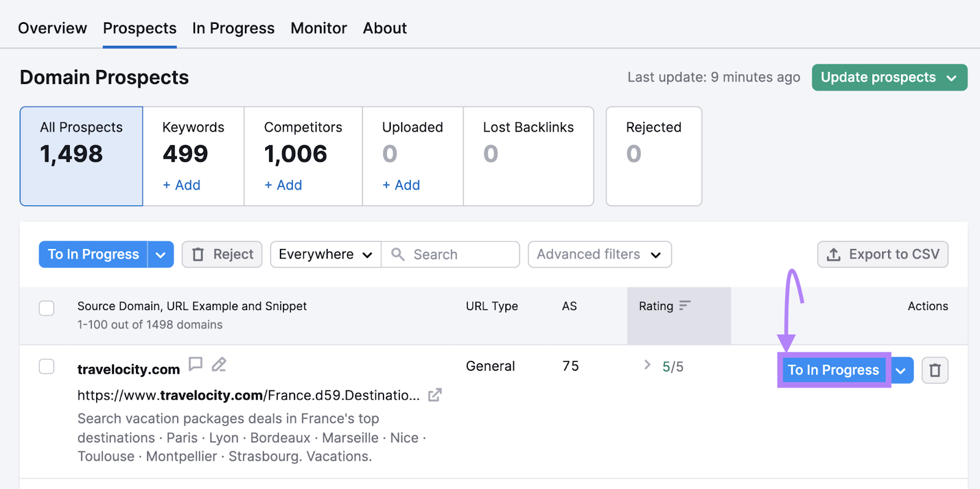Image resolution: width=980 pixels, height=489 pixels.
Task: Delete travelocity.com row with trash icon
Action: (x=935, y=370)
